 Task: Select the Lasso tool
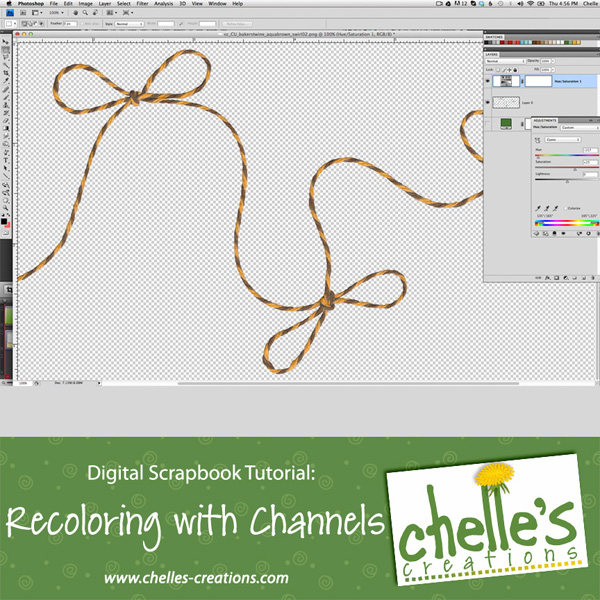[5, 57]
